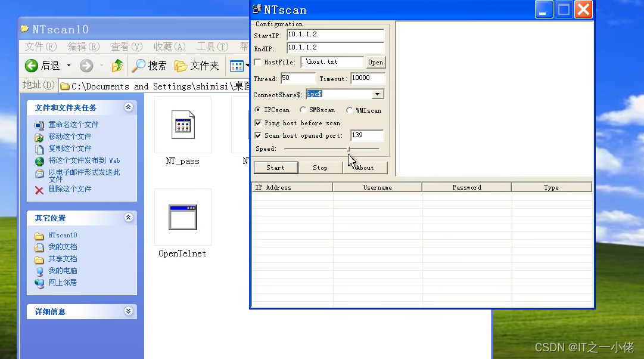Click the Explorer address bar path
Viewport: 644px width, 359px height.
160,86
